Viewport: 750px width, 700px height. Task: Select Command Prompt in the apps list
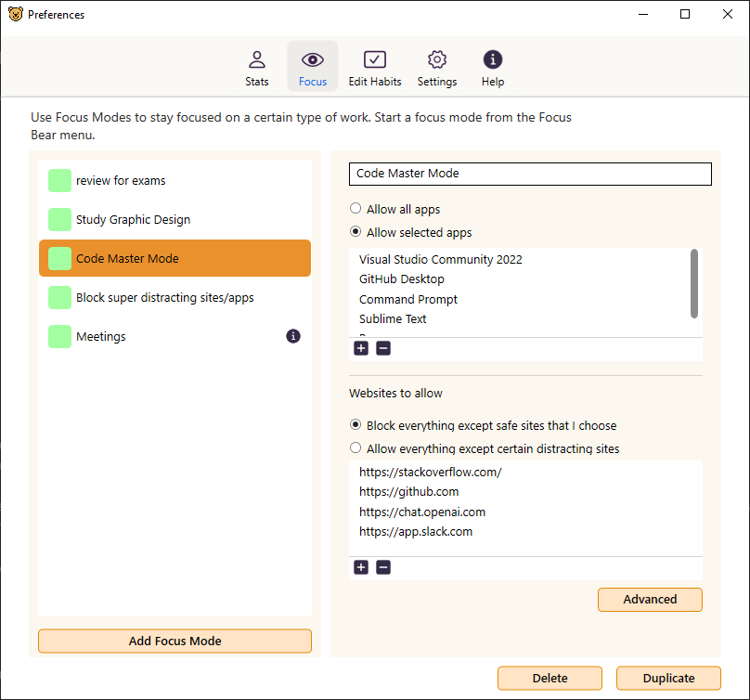(x=408, y=299)
